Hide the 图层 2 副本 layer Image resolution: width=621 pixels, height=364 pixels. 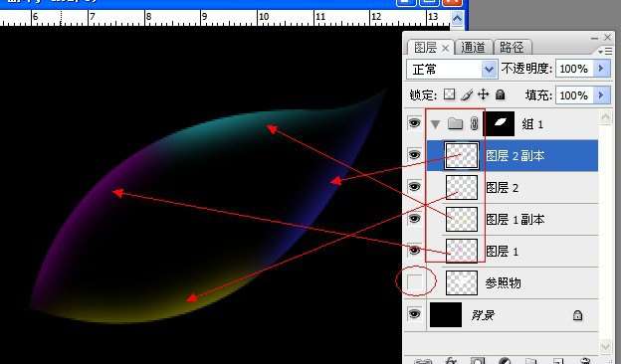click(414, 155)
